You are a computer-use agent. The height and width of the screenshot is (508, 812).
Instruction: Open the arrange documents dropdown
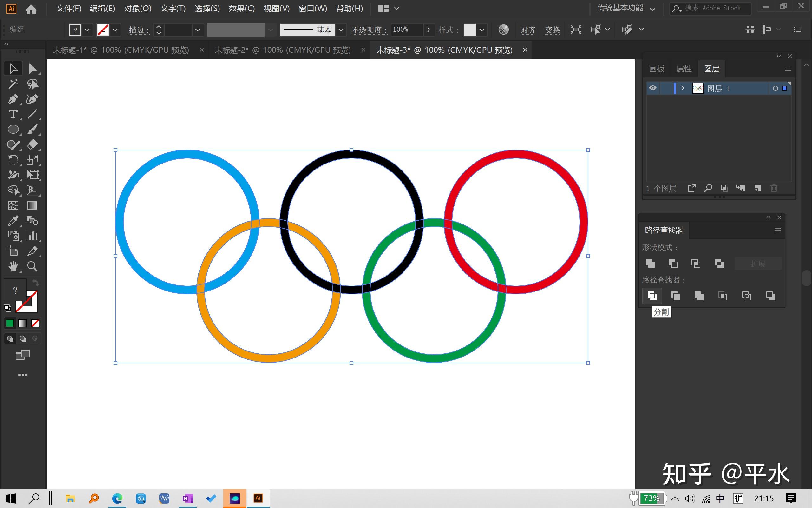(389, 8)
